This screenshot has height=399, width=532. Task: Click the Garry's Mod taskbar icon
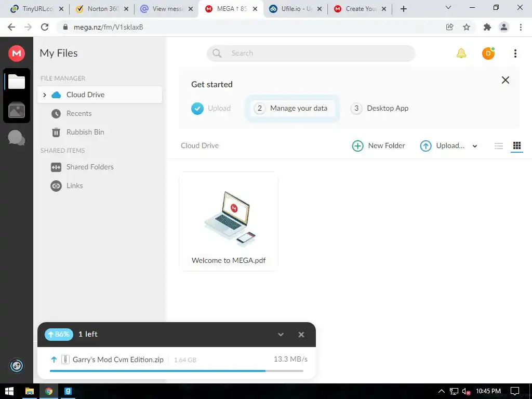(68, 391)
